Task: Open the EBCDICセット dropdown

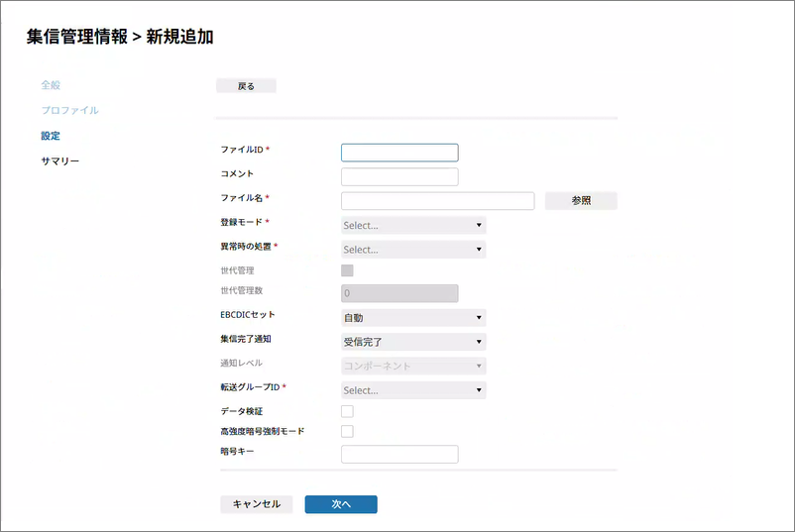Action: tap(412, 318)
